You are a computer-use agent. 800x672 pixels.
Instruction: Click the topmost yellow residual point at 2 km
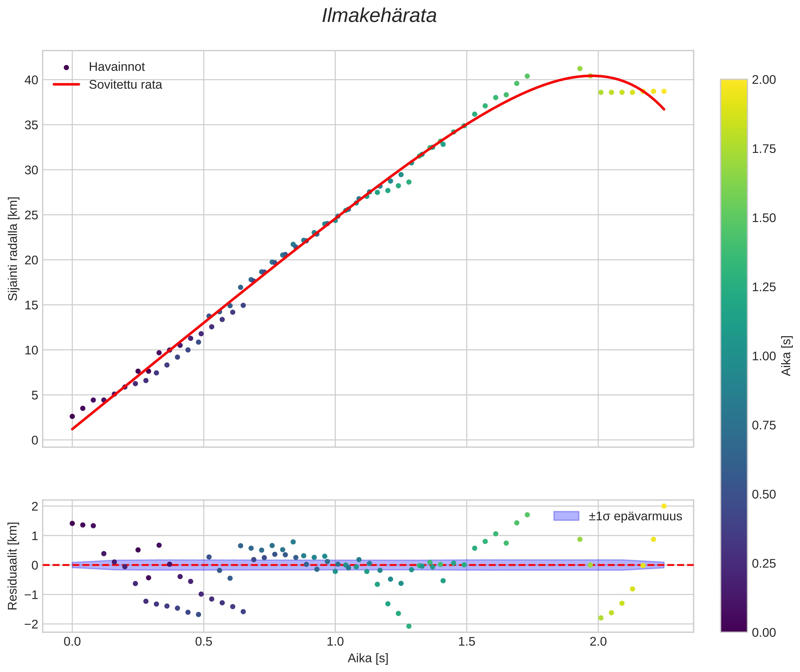pyautogui.click(x=664, y=506)
